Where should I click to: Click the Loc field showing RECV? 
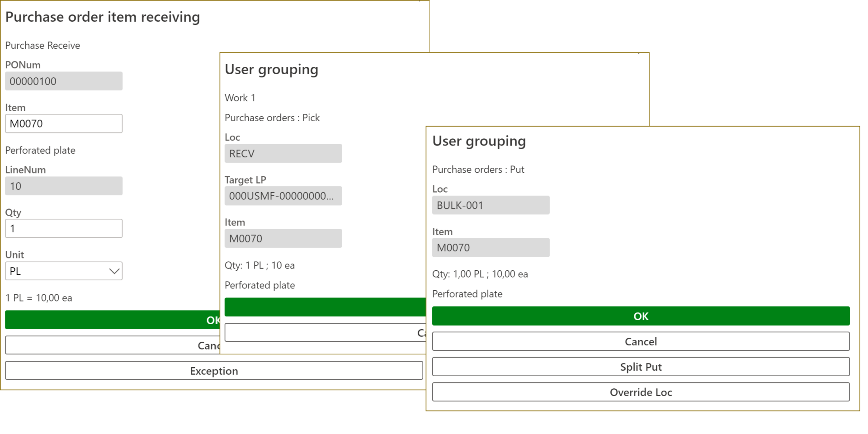point(283,154)
